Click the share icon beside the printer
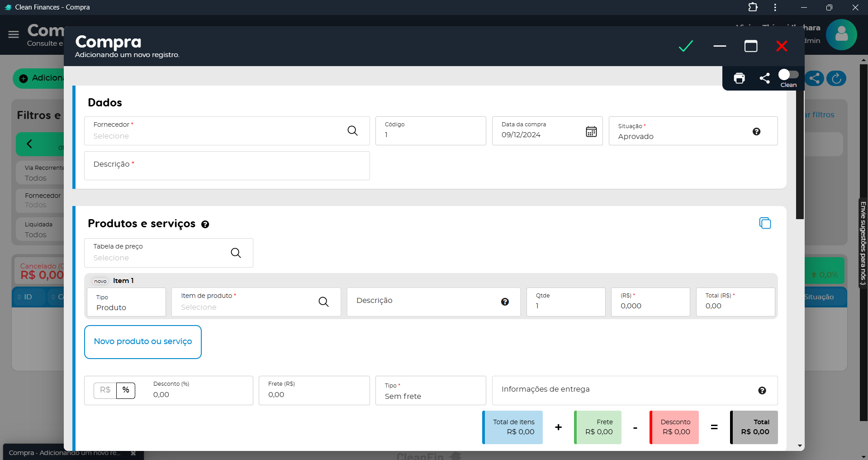Viewport: 868px width, 460px height. 764,78
